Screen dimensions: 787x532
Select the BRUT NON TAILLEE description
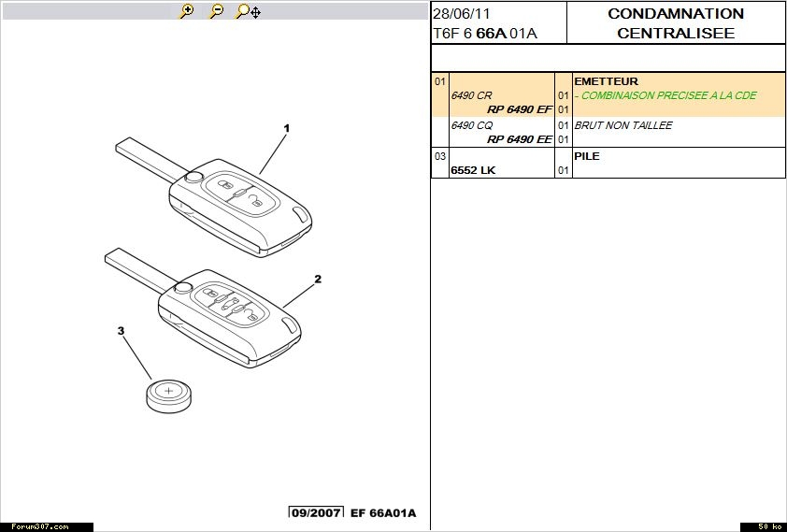coord(623,125)
